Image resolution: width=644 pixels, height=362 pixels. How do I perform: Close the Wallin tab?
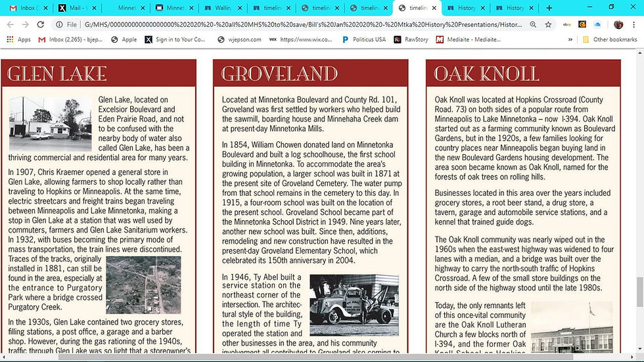point(240,8)
